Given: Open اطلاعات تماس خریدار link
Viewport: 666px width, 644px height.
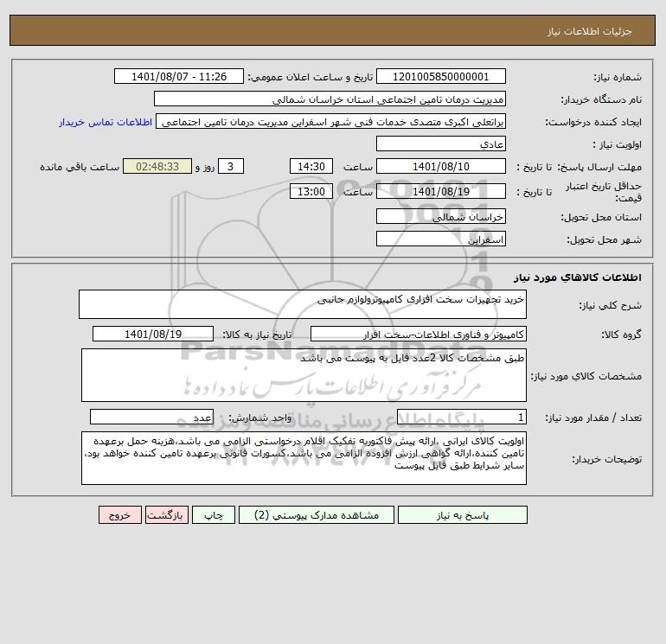Looking at the screenshot, I should tap(106, 122).
